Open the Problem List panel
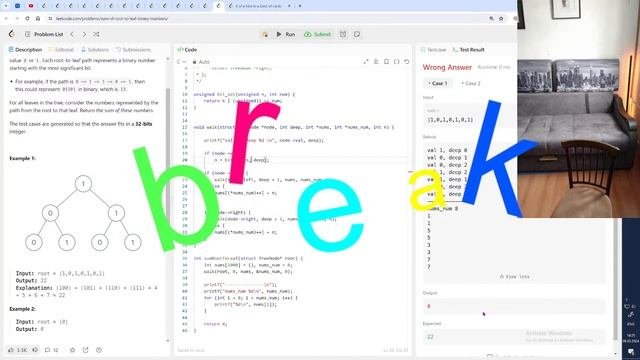The image size is (640, 360). click(x=44, y=34)
